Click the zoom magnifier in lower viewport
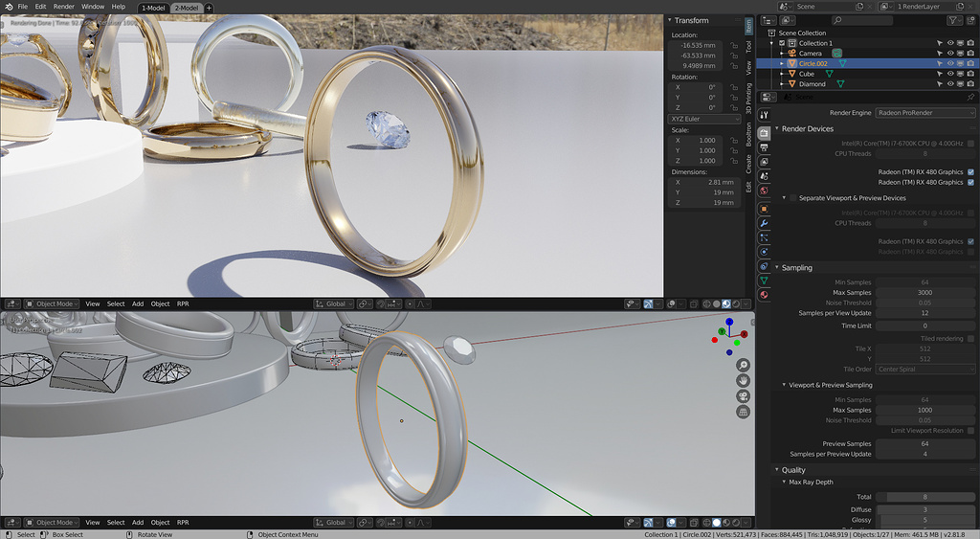The image size is (980, 539). pos(743,365)
